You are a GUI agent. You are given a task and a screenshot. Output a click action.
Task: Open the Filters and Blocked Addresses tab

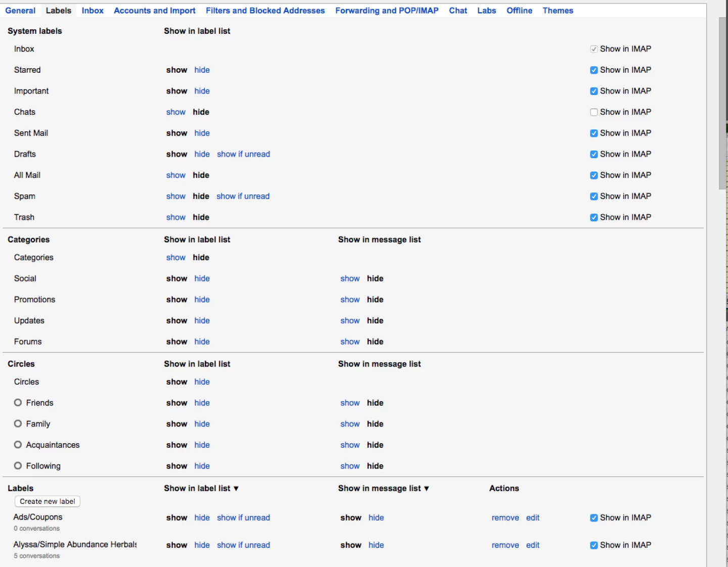(x=265, y=10)
